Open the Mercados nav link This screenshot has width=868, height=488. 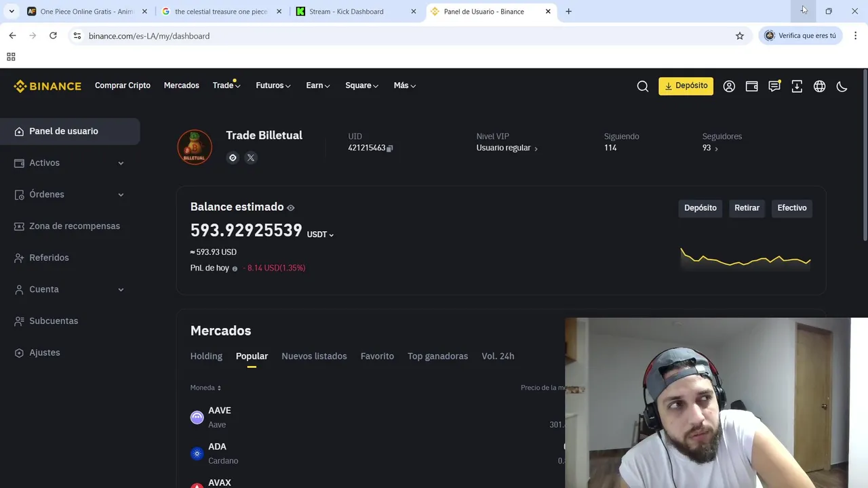click(181, 85)
